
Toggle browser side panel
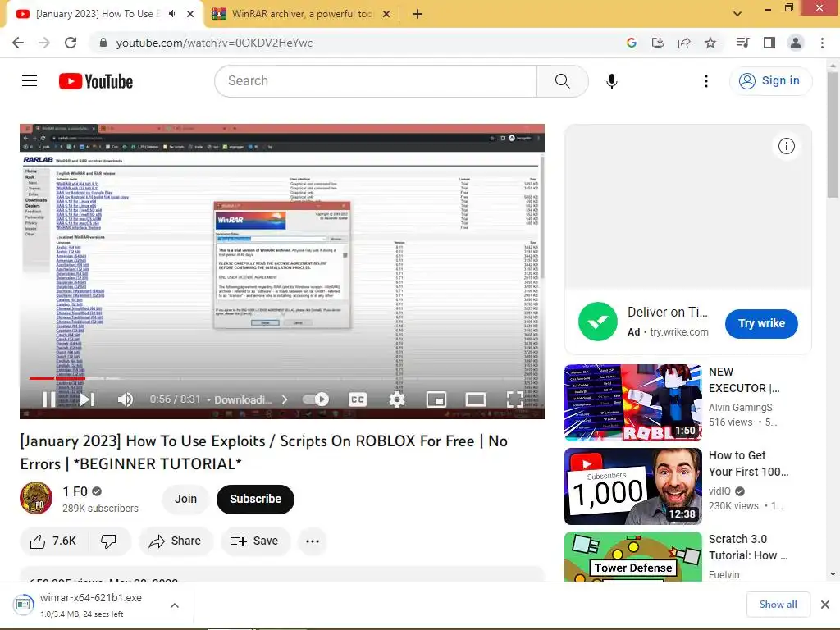pos(769,43)
